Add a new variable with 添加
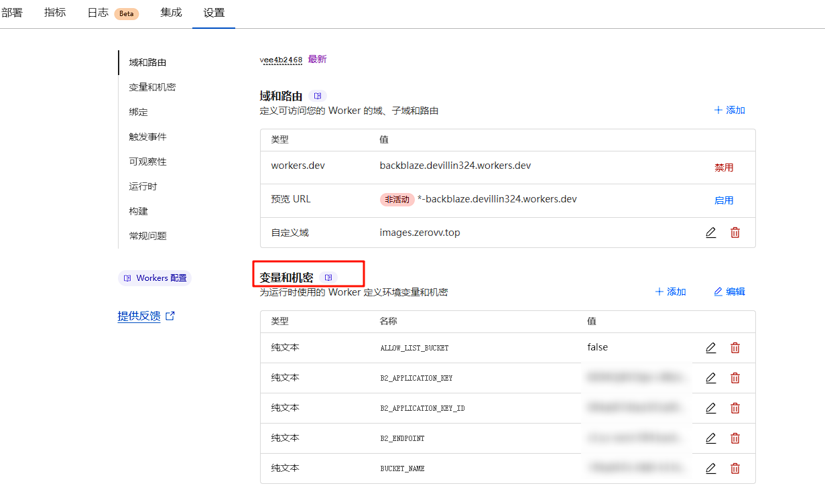 [670, 292]
